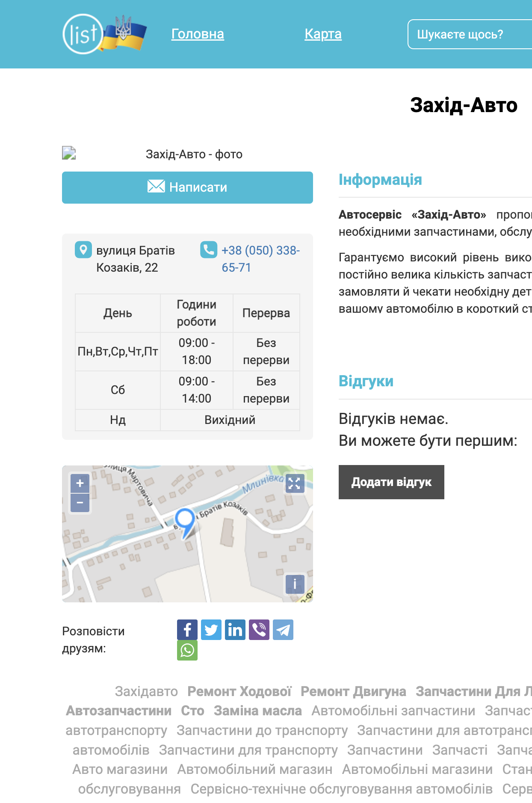Click the Вихідний cell for Sunday
The image size is (532, 803).
[230, 420]
